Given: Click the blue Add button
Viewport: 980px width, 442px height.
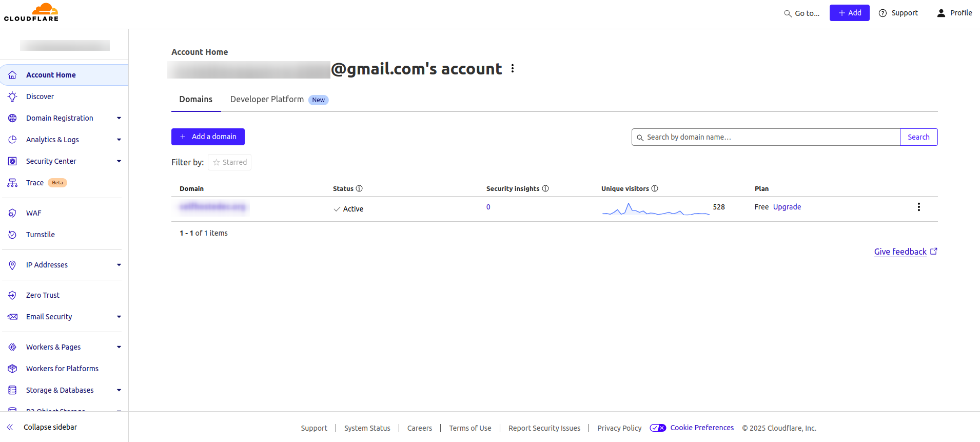Looking at the screenshot, I should 849,13.
